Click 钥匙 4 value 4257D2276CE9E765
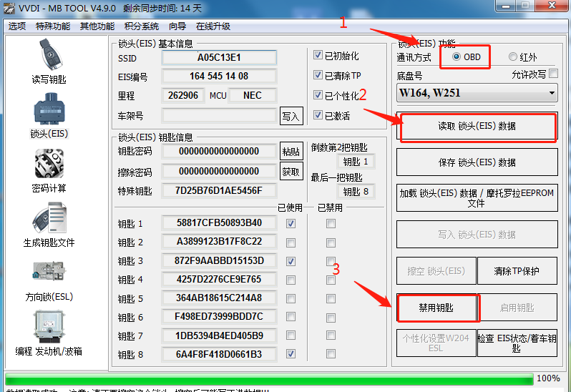This screenshot has width=571, height=392. pyautogui.click(x=219, y=279)
